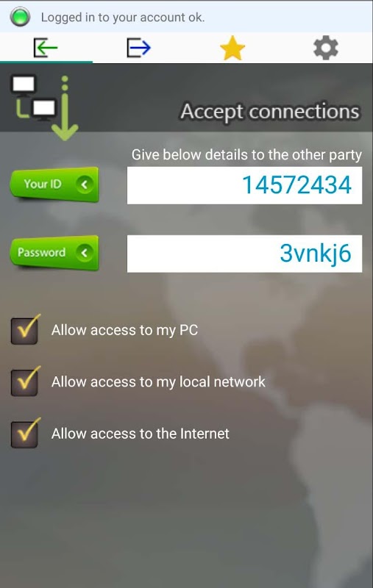Click the green Password button
The height and width of the screenshot is (588, 373).
54,253
